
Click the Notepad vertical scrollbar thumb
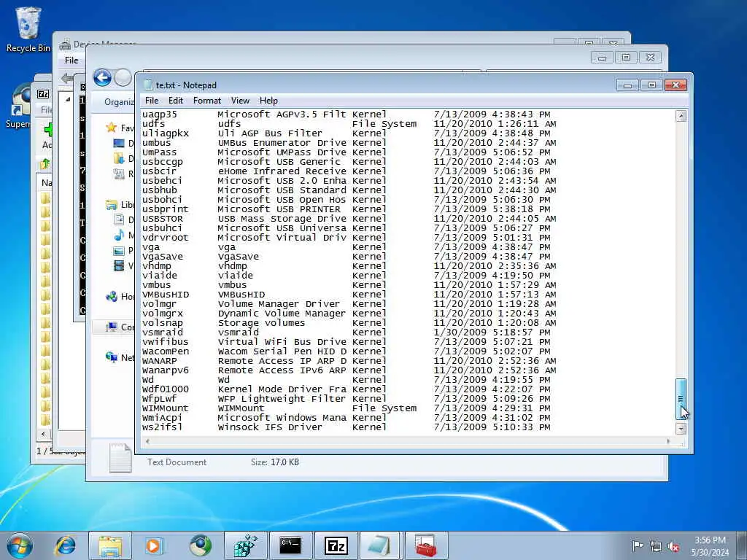[681, 399]
